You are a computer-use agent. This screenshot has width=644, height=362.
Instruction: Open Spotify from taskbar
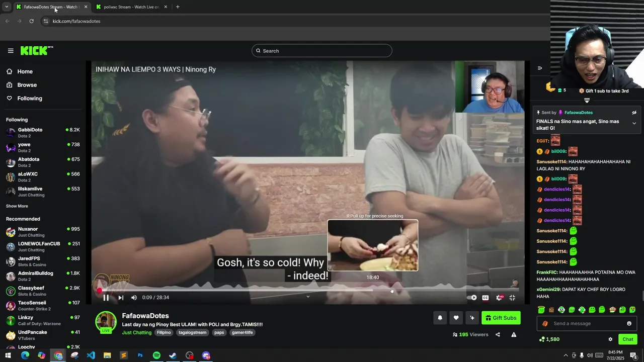pyautogui.click(x=156, y=355)
